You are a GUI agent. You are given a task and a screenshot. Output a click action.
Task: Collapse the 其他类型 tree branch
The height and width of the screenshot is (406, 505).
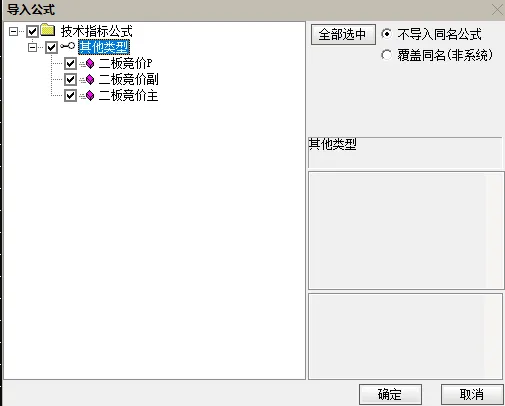click(32, 48)
